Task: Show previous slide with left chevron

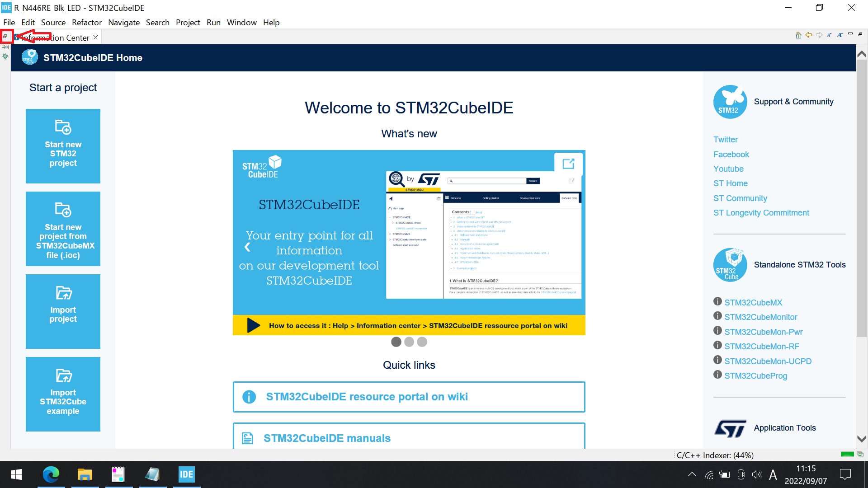Action: click(247, 247)
